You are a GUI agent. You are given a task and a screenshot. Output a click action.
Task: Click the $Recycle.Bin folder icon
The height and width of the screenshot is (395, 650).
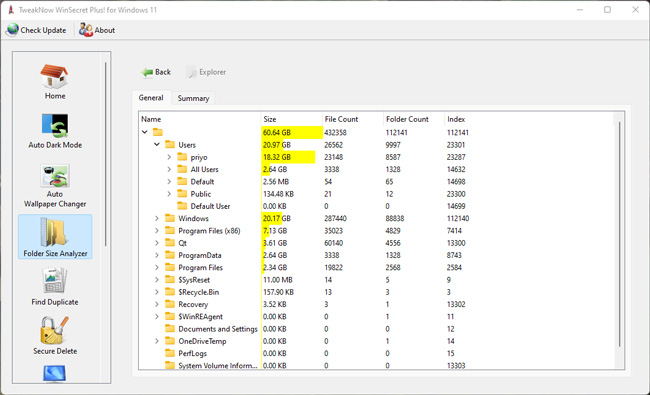(x=170, y=292)
